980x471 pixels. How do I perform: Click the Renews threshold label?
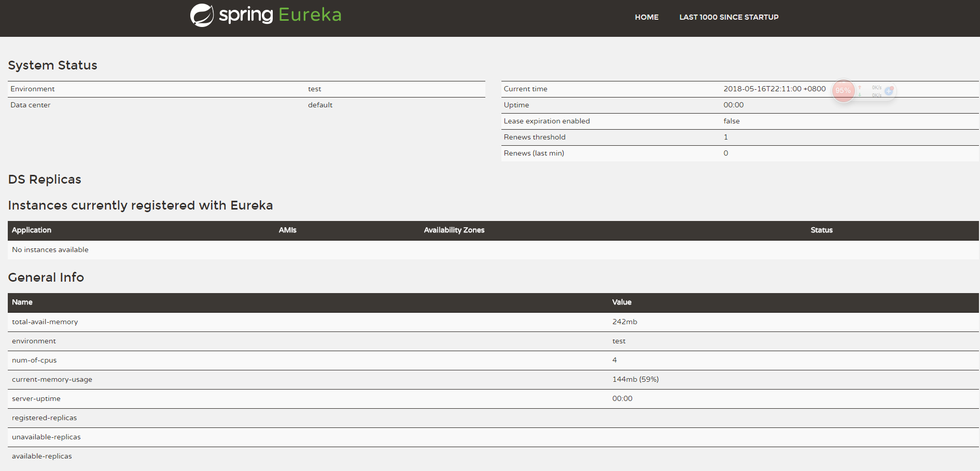pyautogui.click(x=535, y=137)
